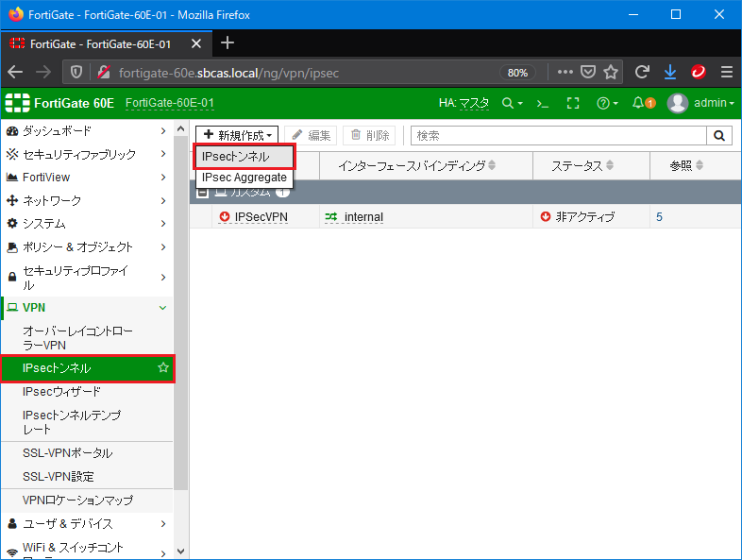This screenshot has width=742, height=560.
Task: Expand the ダッシュボード menu
Action: [x=87, y=130]
